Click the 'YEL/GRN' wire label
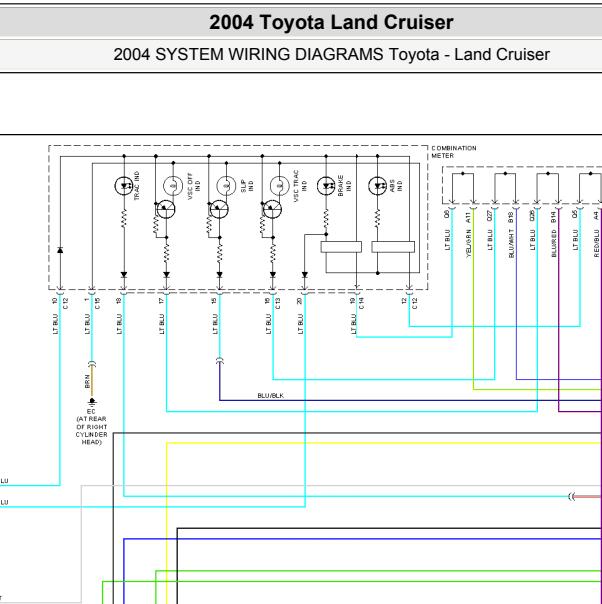The height and width of the screenshot is (604, 602). [x=469, y=243]
